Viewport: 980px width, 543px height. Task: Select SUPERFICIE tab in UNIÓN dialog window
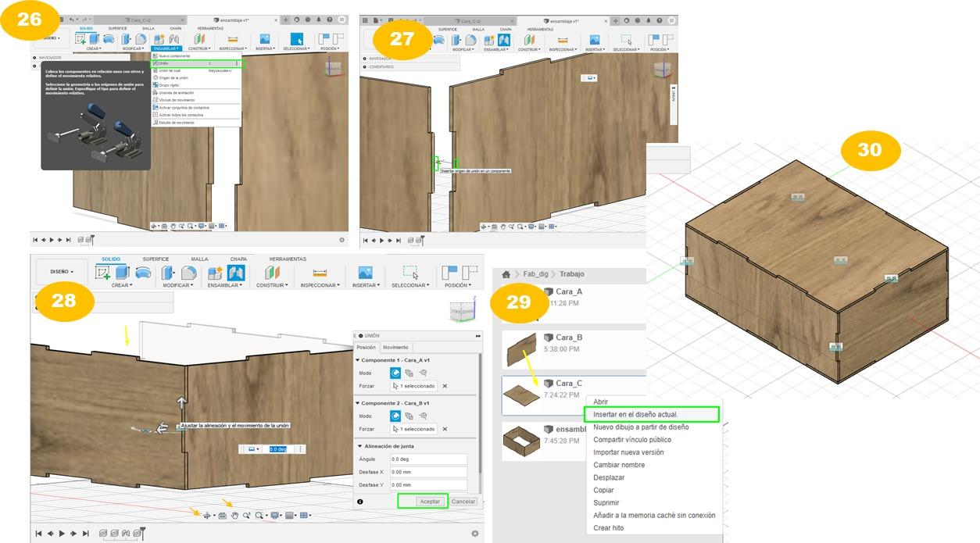156,259
